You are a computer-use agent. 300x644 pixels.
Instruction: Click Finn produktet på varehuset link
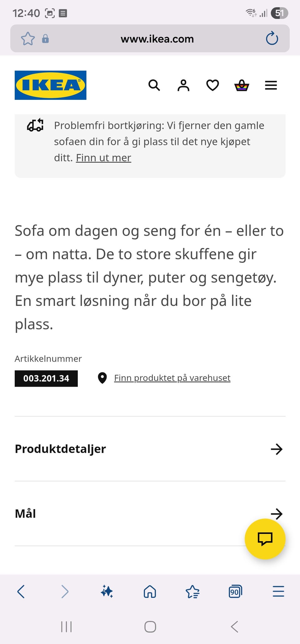coord(172,378)
